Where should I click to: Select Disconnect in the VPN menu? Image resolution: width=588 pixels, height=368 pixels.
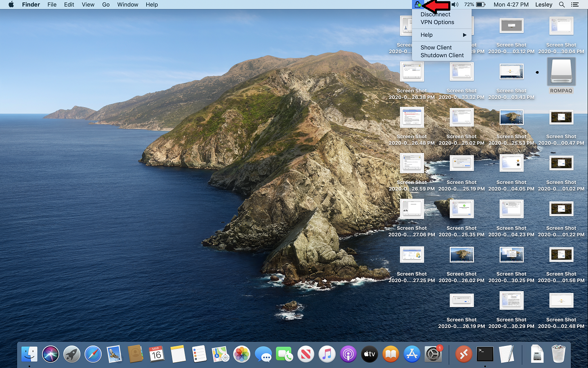[435, 14]
